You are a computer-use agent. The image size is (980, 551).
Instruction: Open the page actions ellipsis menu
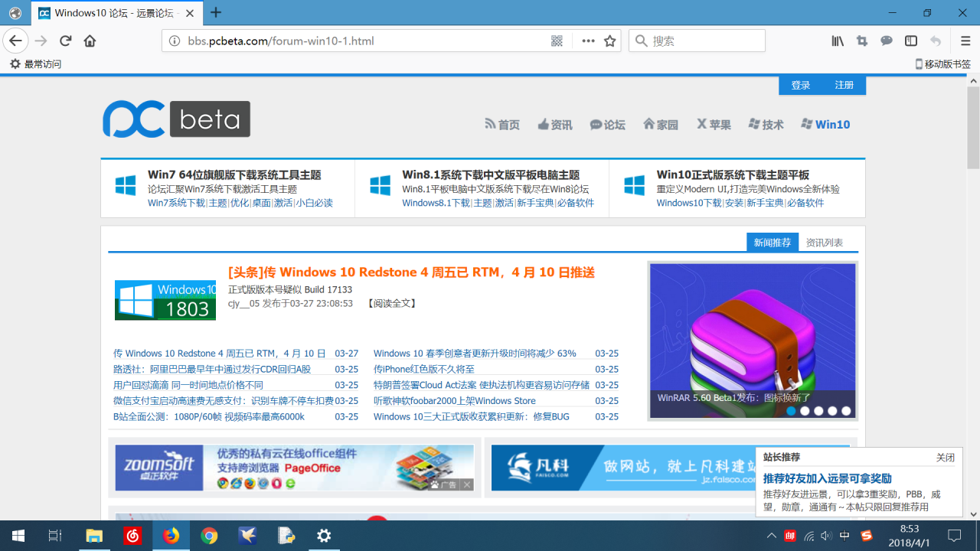(588, 41)
